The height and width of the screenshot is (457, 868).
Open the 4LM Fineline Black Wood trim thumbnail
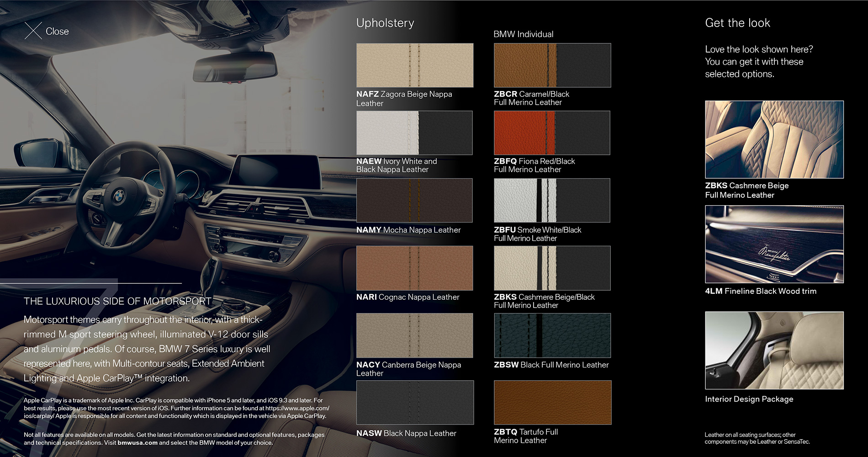[x=774, y=244]
